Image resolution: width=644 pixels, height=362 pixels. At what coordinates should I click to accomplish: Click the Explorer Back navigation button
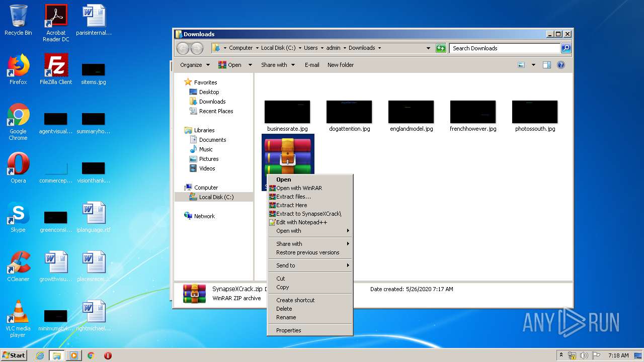coord(183,48)
